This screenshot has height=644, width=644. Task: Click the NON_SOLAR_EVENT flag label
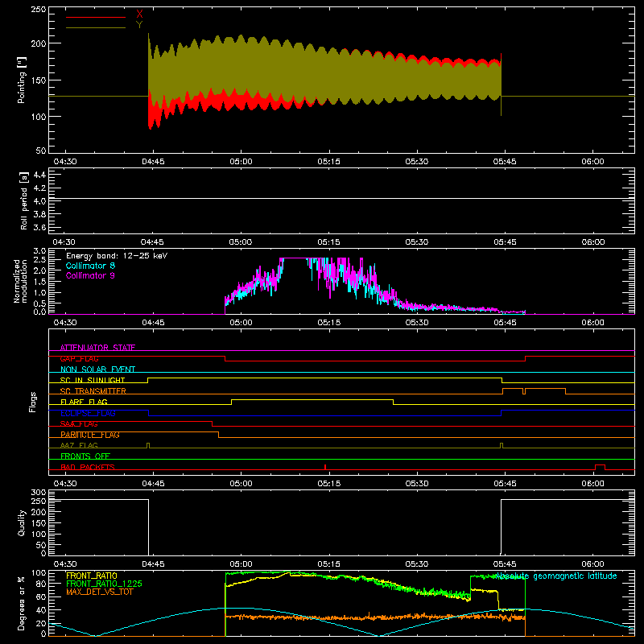(97, 369)
